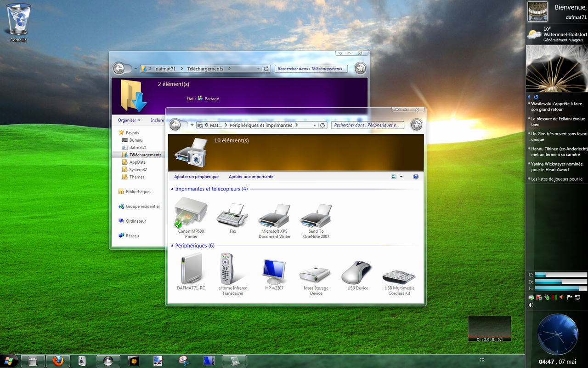Refresh the Périphériques et imprimantes address bar
This screenshot has height=368, width=588.
click(322, 125)
